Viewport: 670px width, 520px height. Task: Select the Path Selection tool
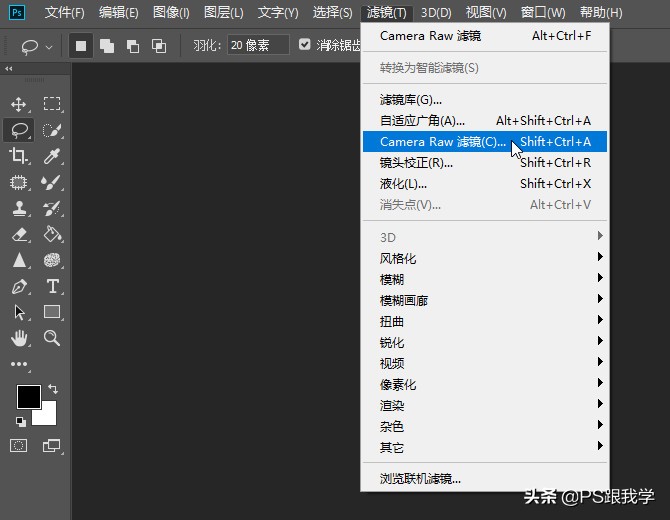(19, 312)
